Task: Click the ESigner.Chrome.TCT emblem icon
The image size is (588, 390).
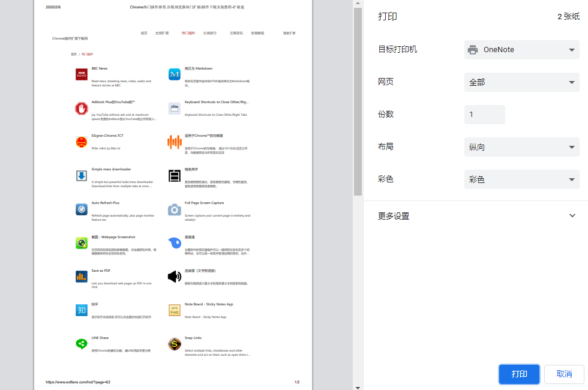Action: [x=82, y=142]
